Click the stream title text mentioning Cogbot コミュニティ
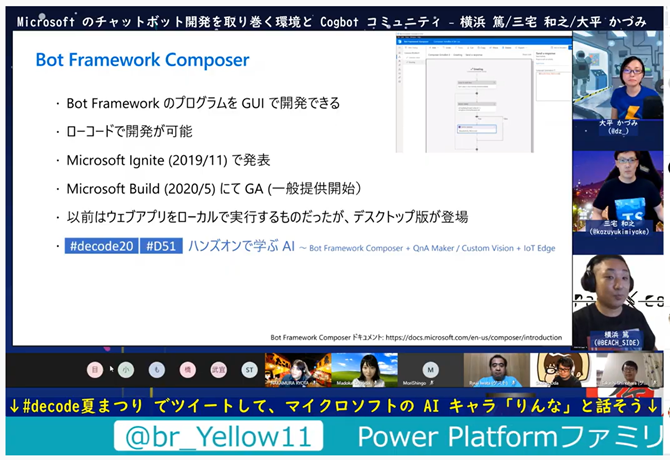 [331, 21]
